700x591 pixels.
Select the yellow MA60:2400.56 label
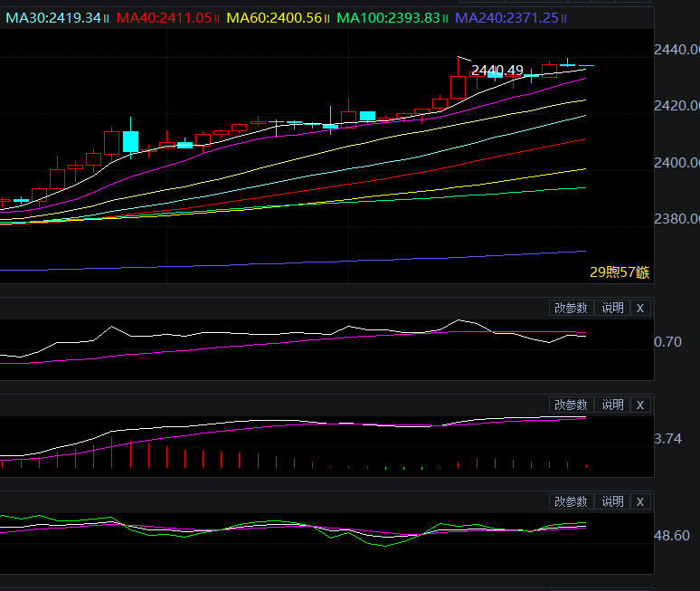(274, 18)
